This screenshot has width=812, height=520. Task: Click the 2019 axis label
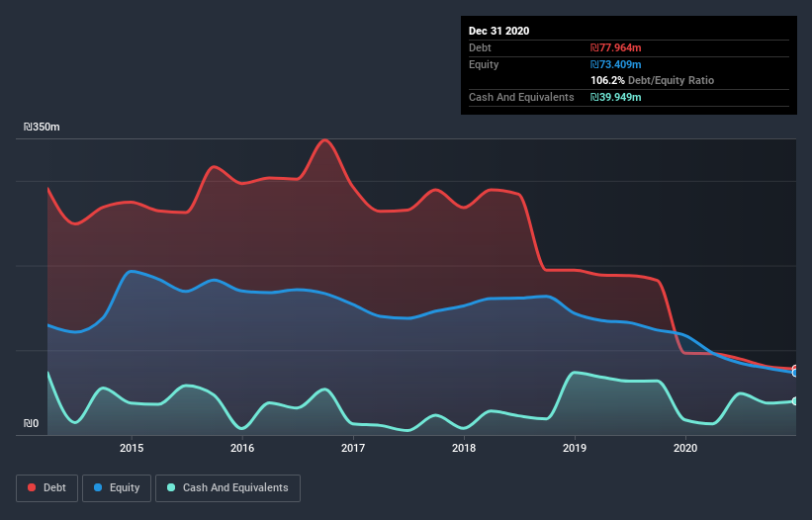click(575, 448)
